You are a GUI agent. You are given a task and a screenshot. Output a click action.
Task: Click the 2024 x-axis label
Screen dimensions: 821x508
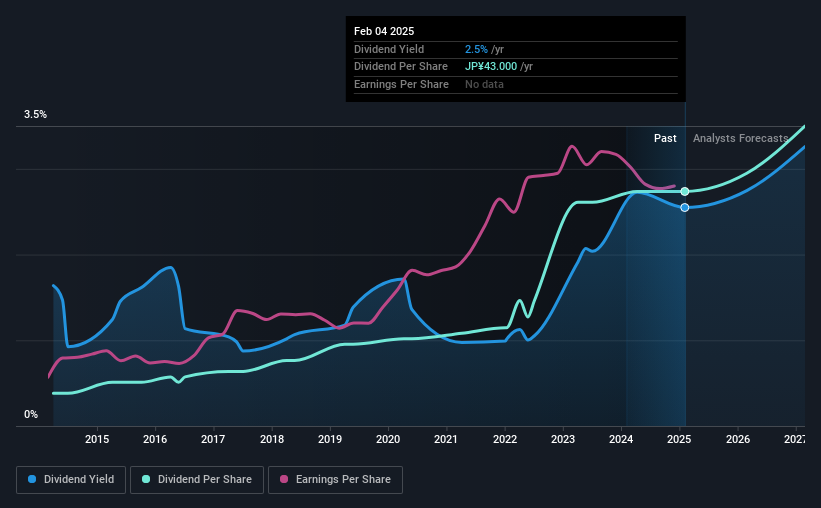coord(621,439)
